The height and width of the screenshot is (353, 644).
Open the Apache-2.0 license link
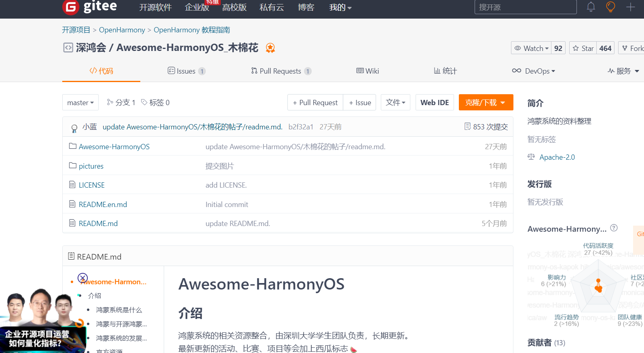557,157
